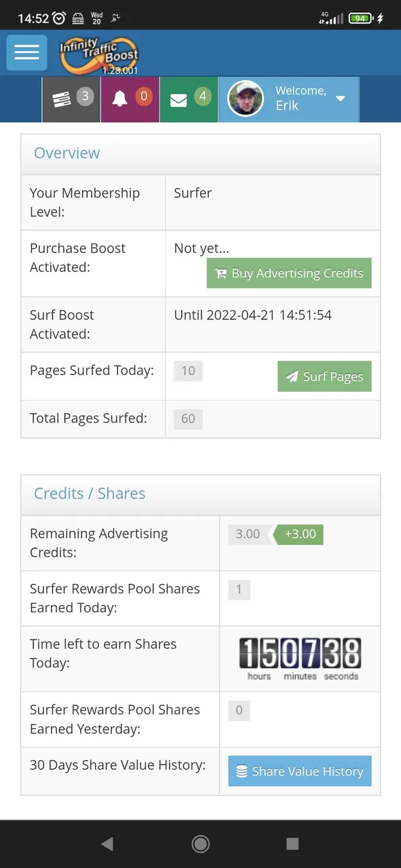The image size is (401, 868).
Task: Tap the Android recent apps square
Action: (x=292, y=844)
